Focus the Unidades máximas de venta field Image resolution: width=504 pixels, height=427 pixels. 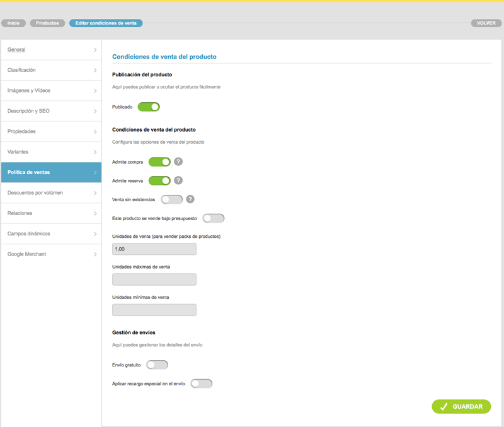(154, 279)
